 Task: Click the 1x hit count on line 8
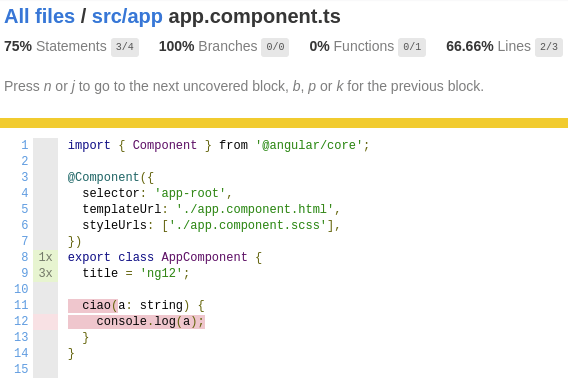point(46,257)
